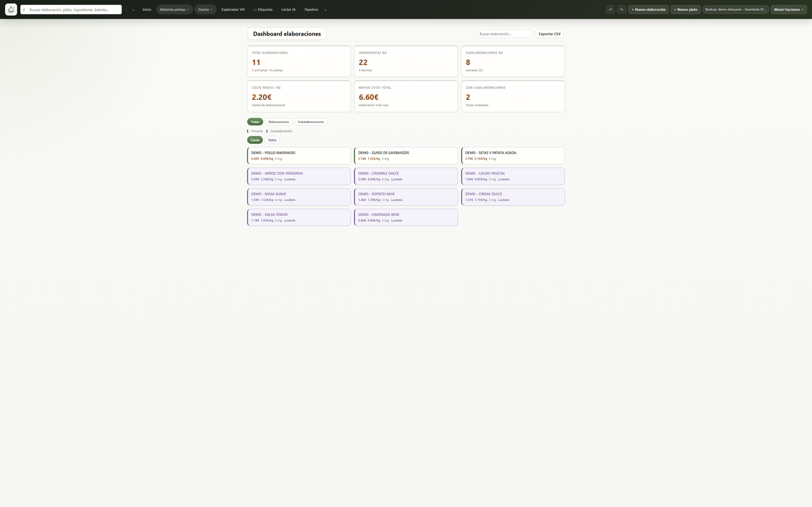Open the Papelera section
Image resolution: width=812 pixels, height=507 pixels.
tap(311, 10)
